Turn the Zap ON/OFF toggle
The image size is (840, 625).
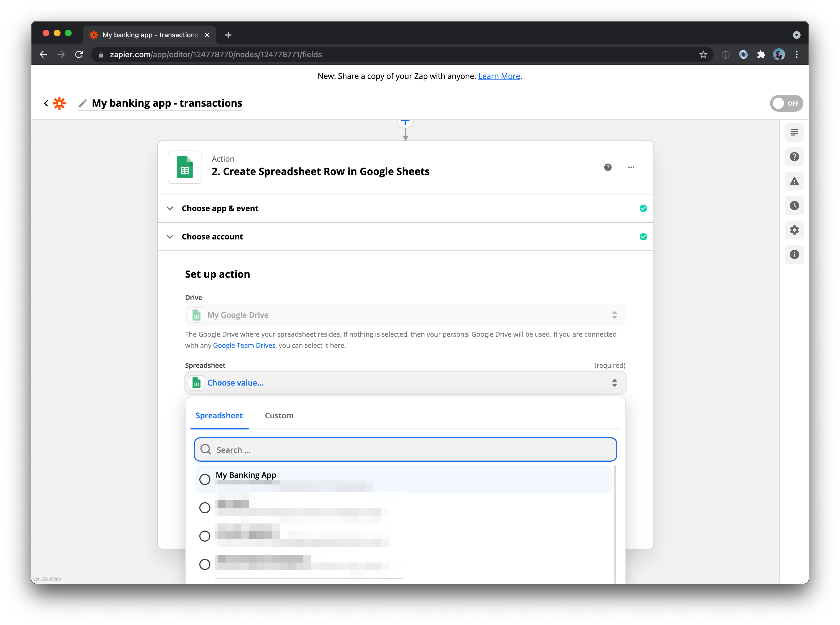tap(786, 103)
